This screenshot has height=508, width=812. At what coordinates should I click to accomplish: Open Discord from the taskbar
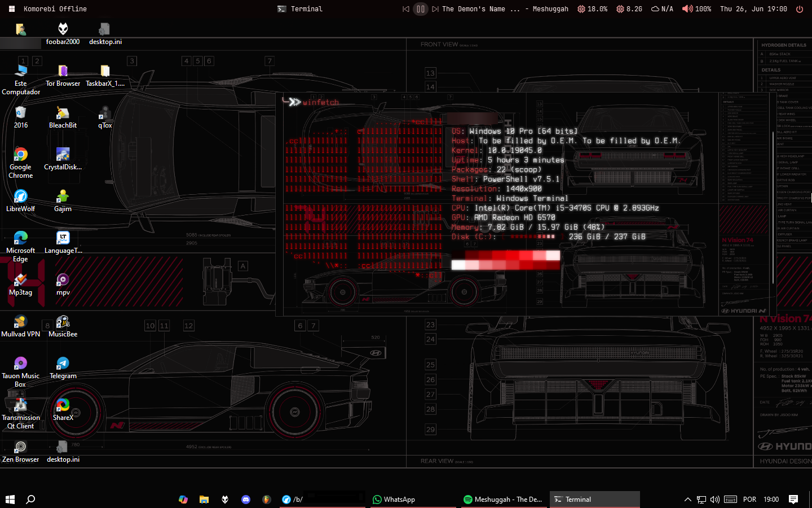(246, 499)
